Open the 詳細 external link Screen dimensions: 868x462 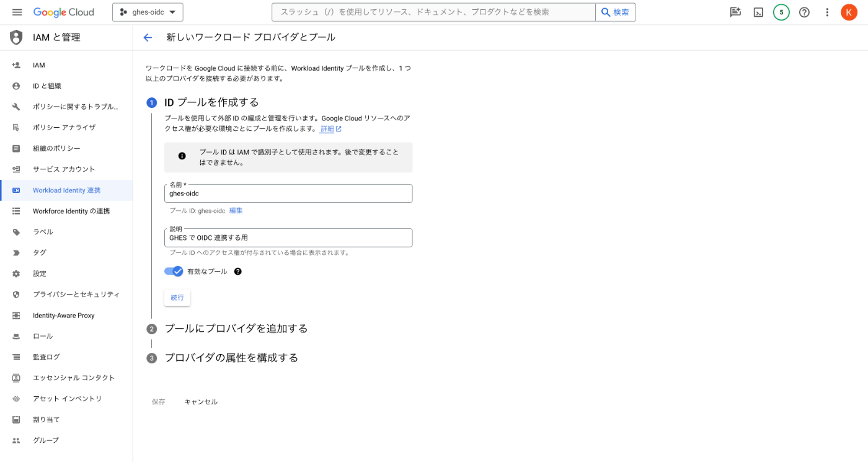(x=331, y=129)
